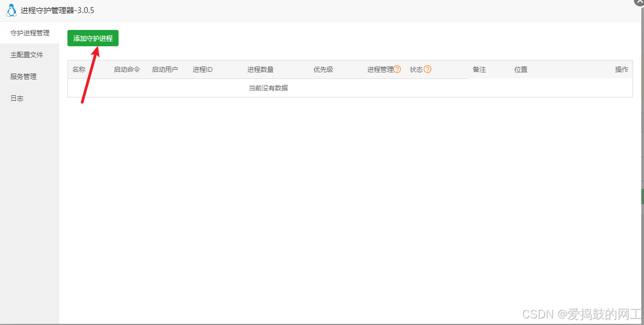
Task: Click the 优先级 column header
Action: click(323, 70)
